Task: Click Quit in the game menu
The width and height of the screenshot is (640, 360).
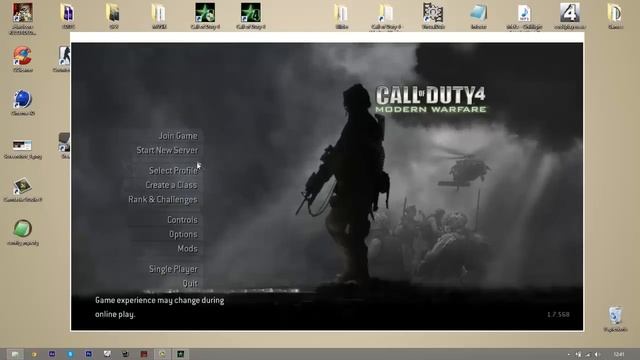Action: click(x=190, y=283)
